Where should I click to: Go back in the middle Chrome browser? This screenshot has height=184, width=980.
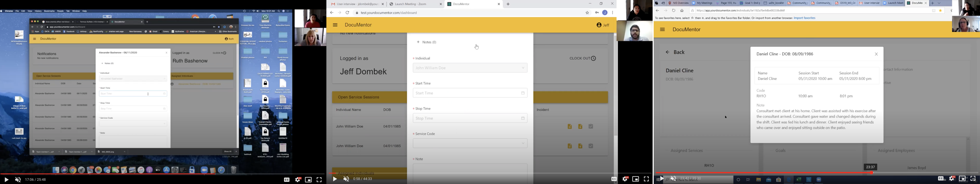click(x=332, y=13)
